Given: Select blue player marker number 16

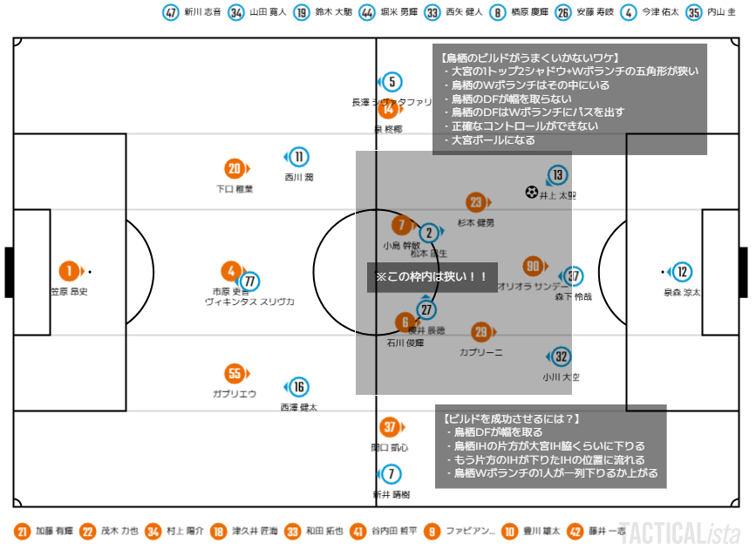Looking at the screenshot, I should point(299,387).
